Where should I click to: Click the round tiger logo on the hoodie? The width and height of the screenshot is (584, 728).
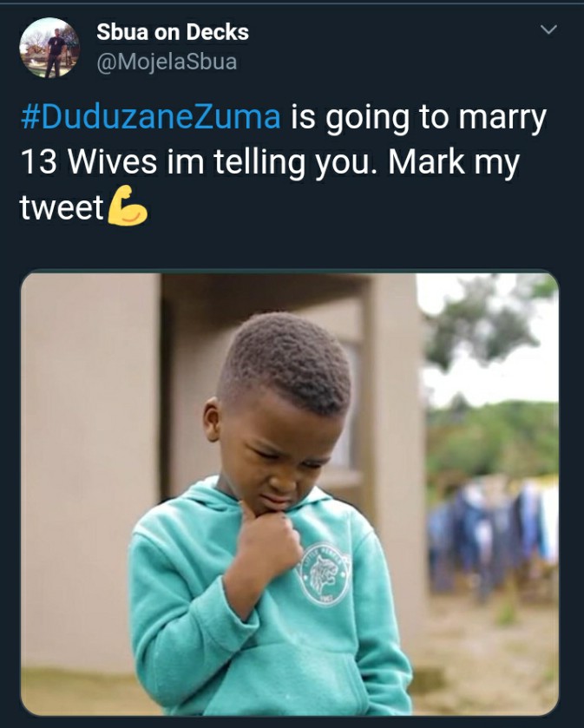[324, 574]
